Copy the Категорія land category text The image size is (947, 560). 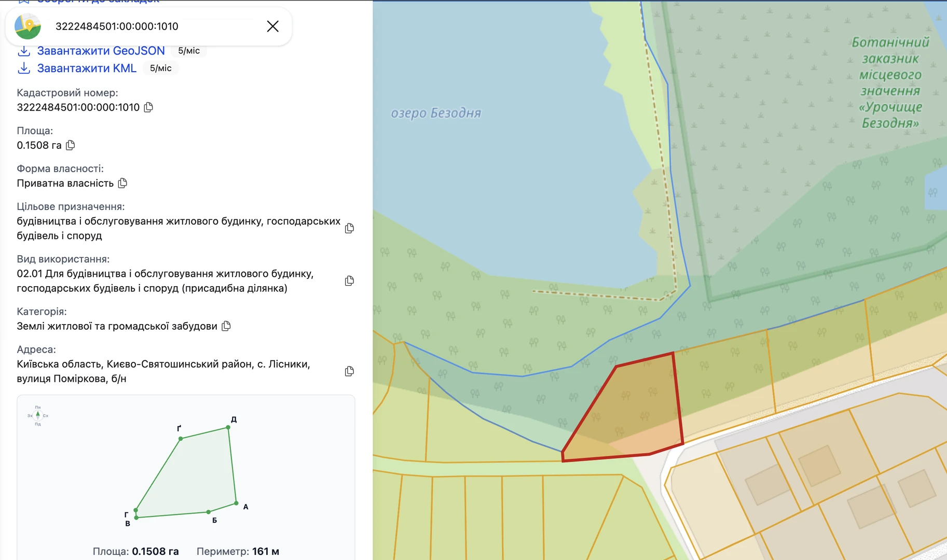coord(226,326)
